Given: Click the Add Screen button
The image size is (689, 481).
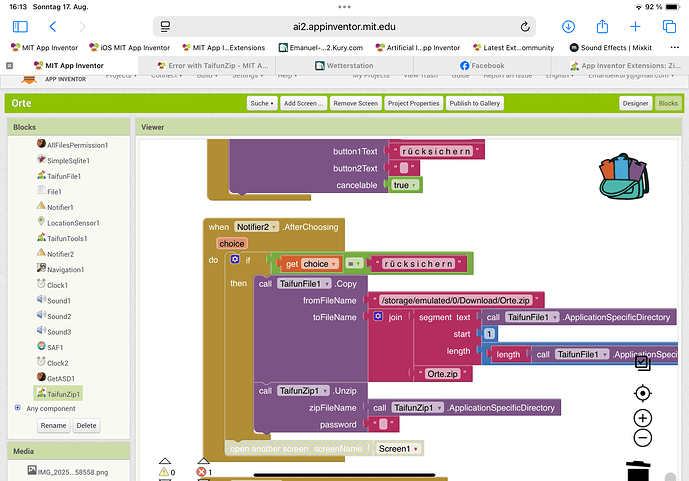Looking at the screenshot, I should 302,103.
